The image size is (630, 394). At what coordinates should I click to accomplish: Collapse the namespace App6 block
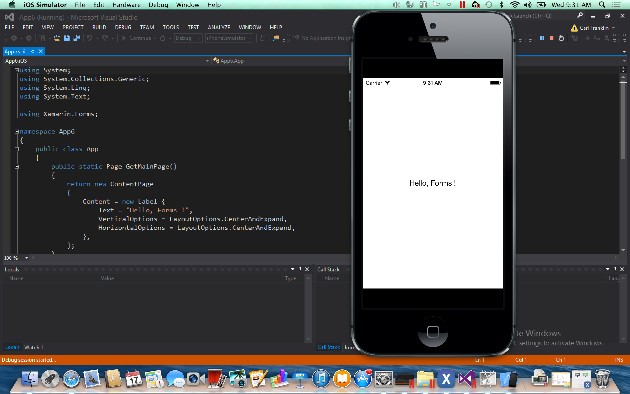pos(17,131)
